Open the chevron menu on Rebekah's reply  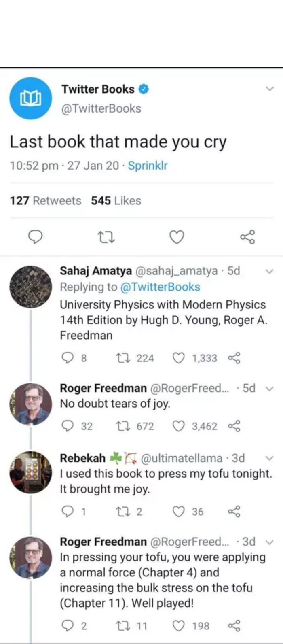[x=270, y=458]
